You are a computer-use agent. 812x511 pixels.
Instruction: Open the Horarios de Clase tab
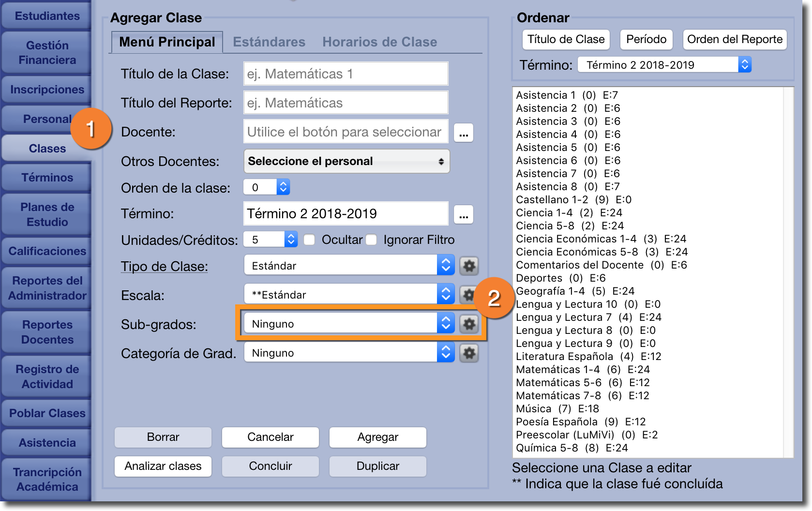379,42
